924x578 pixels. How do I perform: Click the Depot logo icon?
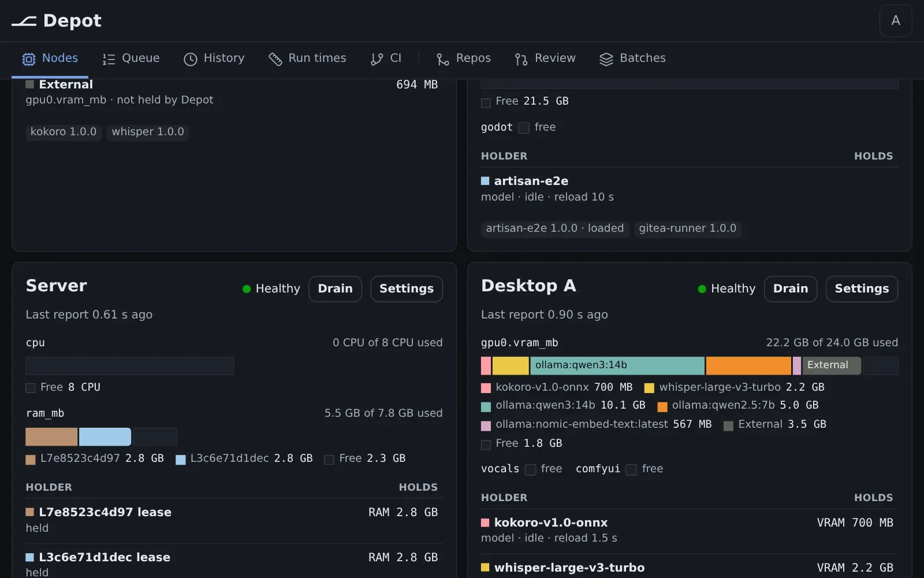coord(24,21)
